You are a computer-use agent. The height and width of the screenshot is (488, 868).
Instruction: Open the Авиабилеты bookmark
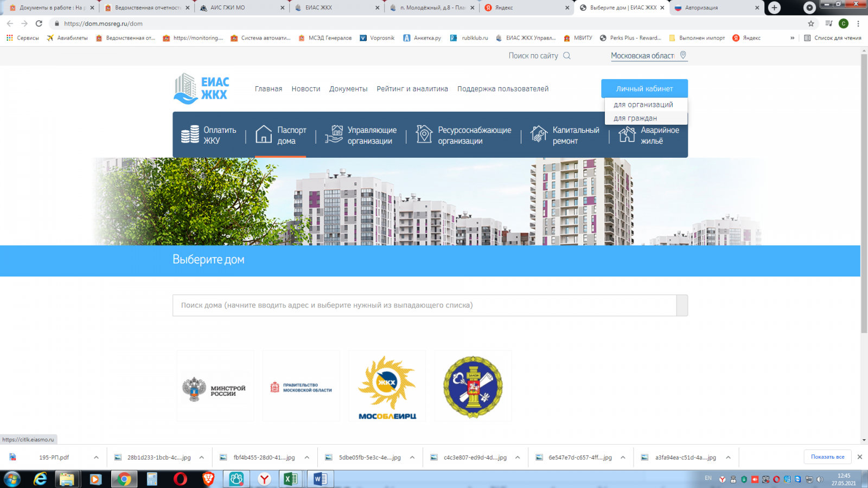click(67, 38)
